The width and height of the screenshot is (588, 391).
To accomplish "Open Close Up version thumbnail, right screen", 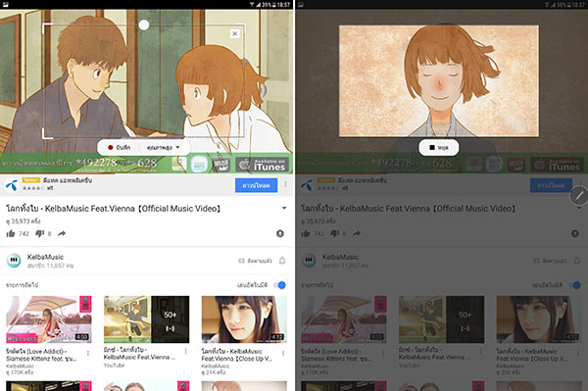I will click(539, 319).
